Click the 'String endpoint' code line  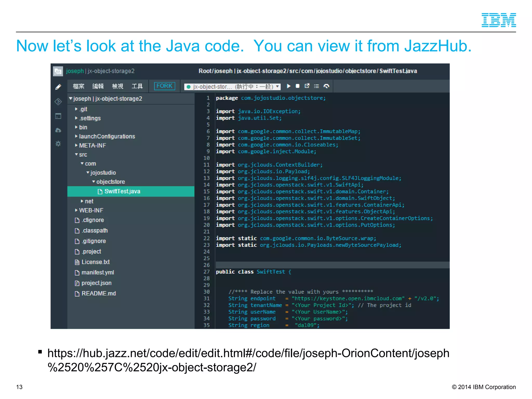(x=334, y=298)
